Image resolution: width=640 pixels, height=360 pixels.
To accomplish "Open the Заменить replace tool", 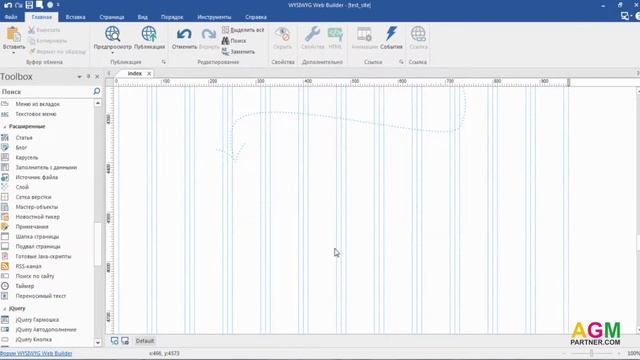I will (x=238, y=52).
